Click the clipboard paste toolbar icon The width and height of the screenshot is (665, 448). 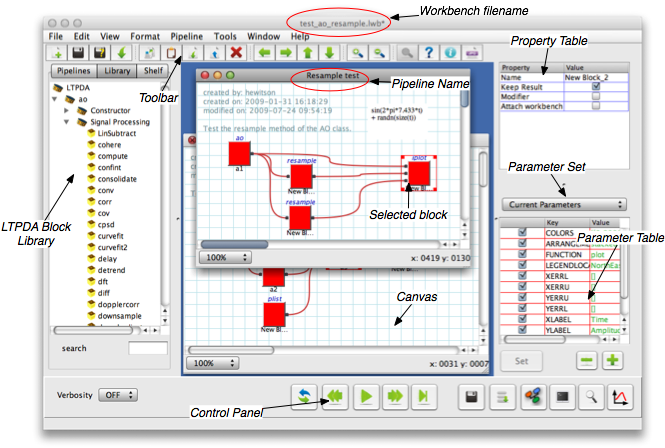171,53
